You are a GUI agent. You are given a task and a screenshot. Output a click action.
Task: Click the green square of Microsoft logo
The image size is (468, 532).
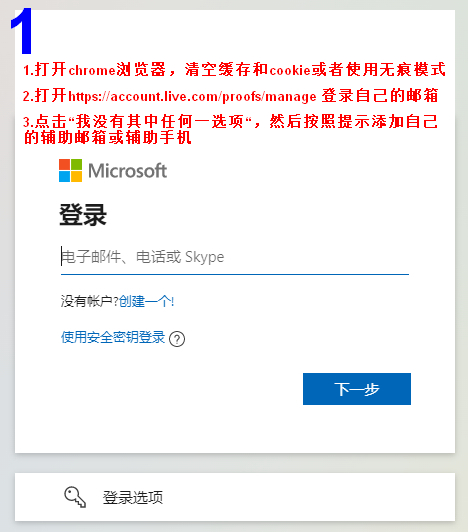(x=76, y=164)
